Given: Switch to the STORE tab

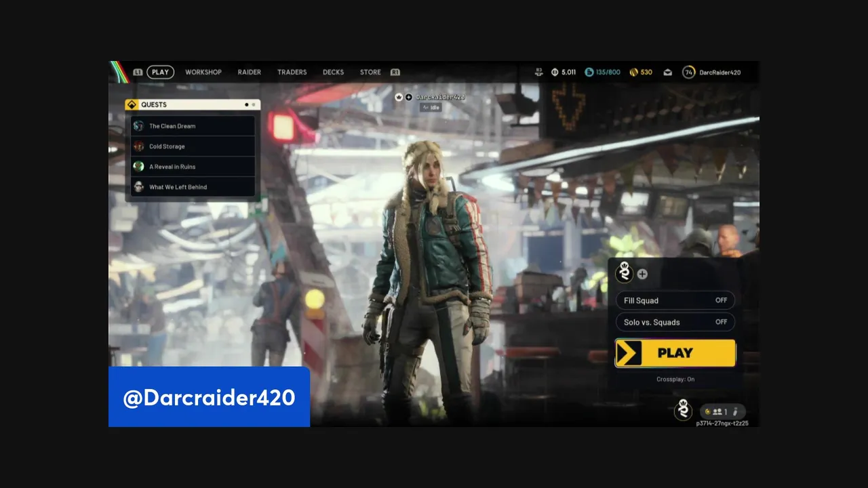Looking at the screenshot, I should [x=370, y=72].
